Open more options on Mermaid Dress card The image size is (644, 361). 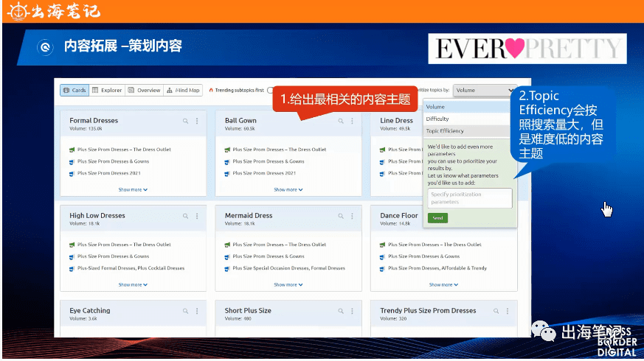tap(353, 216)
